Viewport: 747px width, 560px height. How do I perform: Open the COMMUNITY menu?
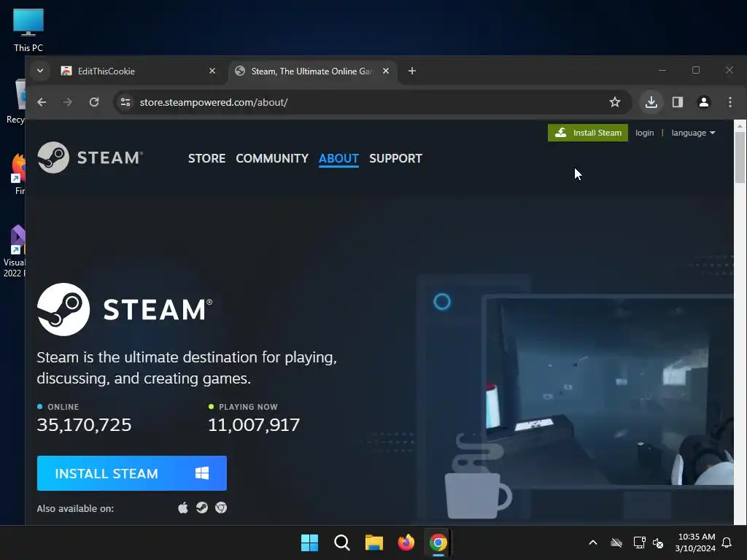[272, 158]
